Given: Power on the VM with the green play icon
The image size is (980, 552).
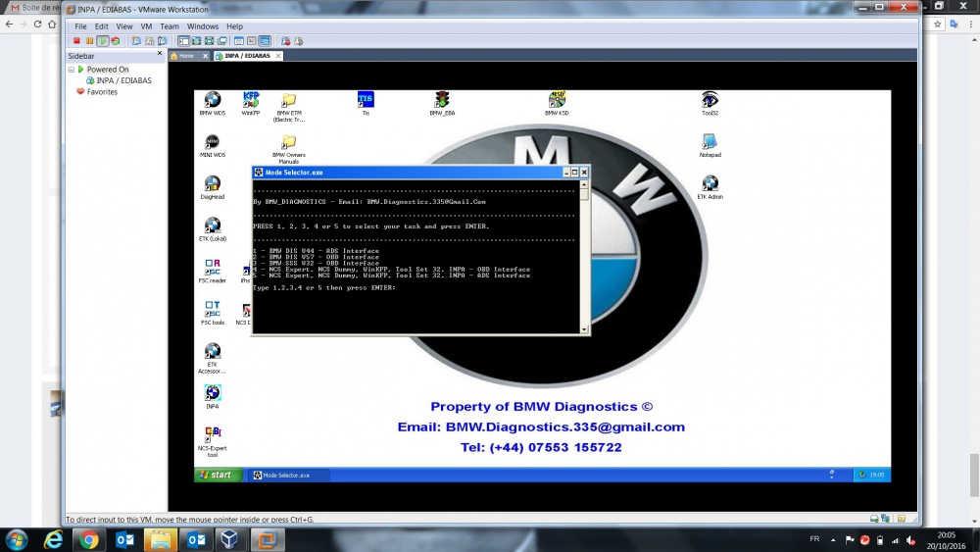Looking at the screenshot, I should click(103, 40).
